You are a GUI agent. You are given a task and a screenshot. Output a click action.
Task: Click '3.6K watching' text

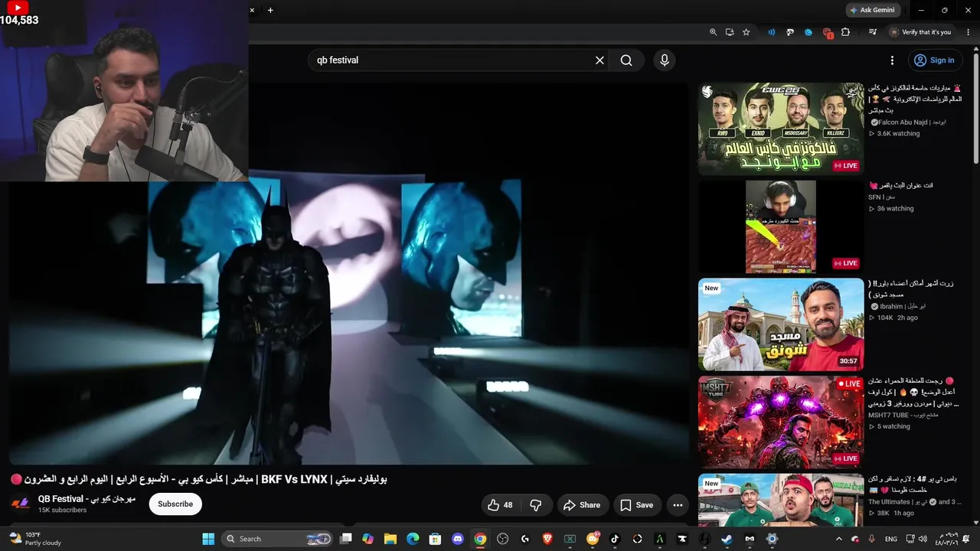[x=898, y=134]
